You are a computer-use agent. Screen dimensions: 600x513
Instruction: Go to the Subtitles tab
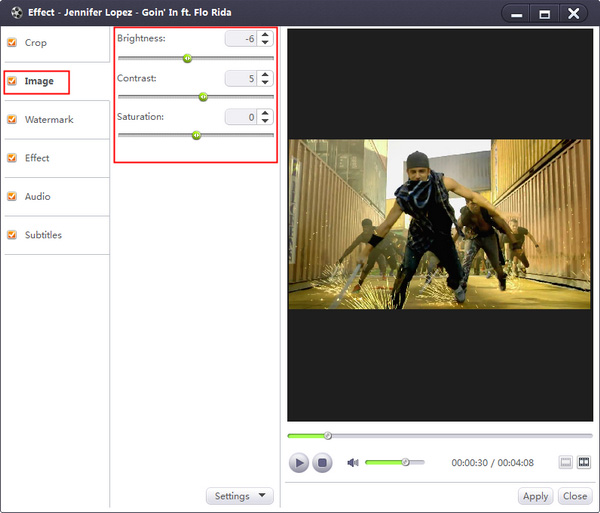click(x=43, y=235)
